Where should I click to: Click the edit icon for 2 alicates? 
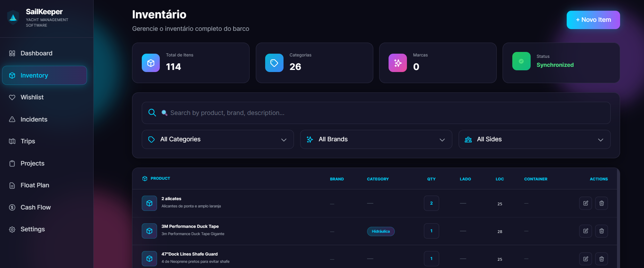(x=585, y=203)
